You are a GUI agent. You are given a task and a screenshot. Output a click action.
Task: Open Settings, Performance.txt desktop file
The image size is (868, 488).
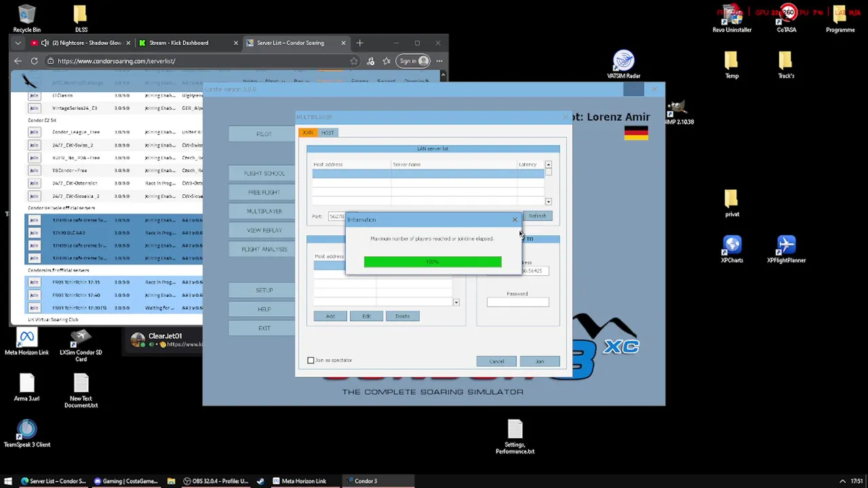[515, 436]
